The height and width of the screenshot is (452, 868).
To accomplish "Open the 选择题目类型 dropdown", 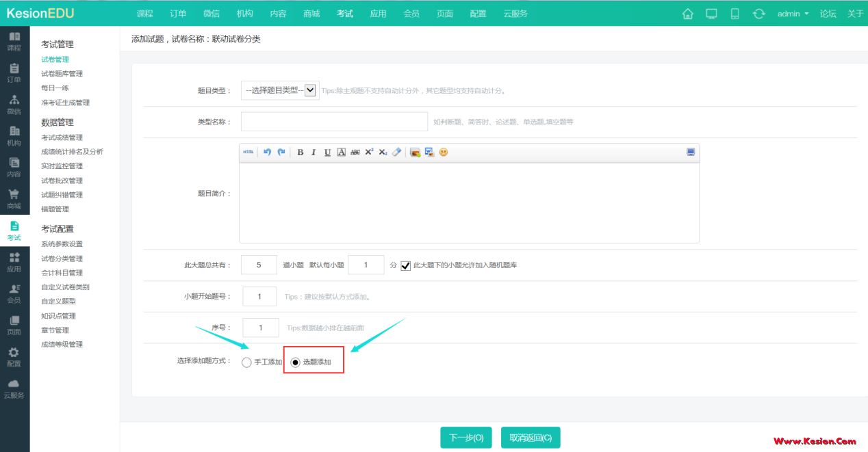I will (279, 90).
